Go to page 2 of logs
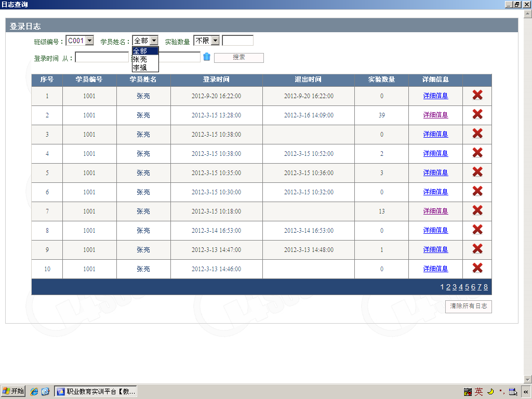Viewport: 532px width, 399px height. [x=448, y=287]
